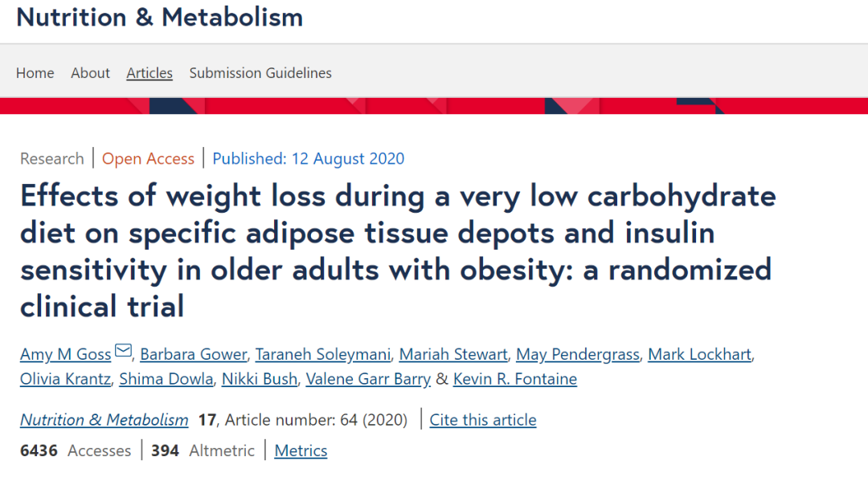The image size is (868, 489).
Task: Open author link Shima Dowla
Action: pyautogui.click(x=166, y=379)
